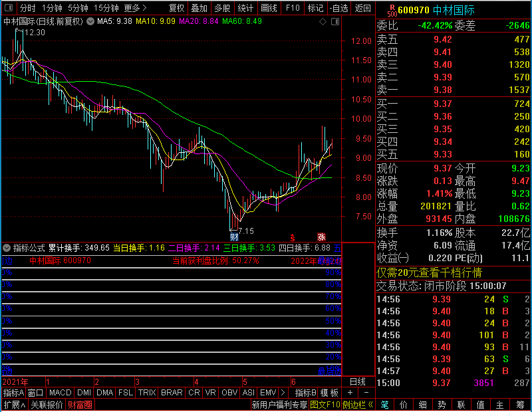Screen dimensions: 532x412
Task: Select the EMV indicator
Action: [x=268, y=393]
